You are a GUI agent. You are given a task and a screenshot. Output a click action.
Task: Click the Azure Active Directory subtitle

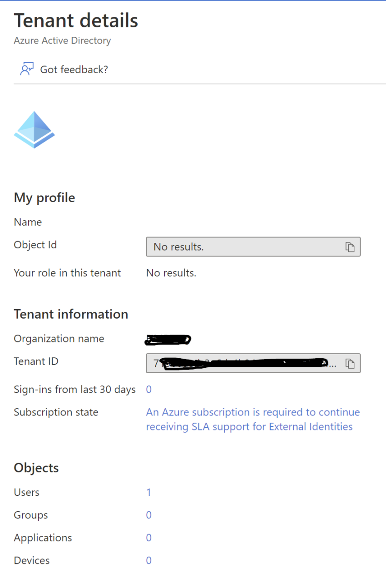pyautogui.click(x=62, y=40)
